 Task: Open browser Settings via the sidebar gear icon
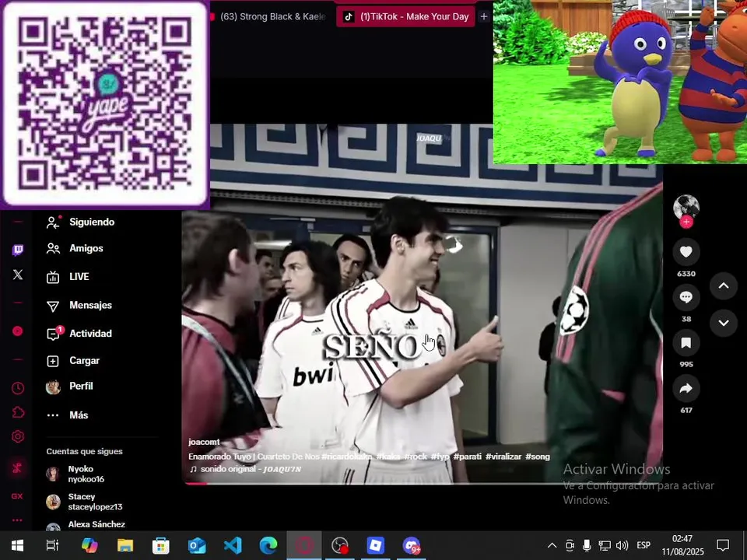click(x=18, y=436)
